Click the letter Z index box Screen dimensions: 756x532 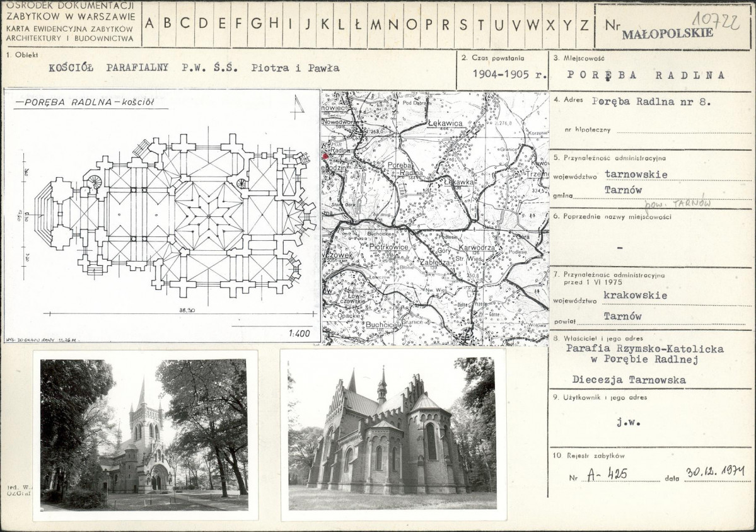tap(584, 24)
